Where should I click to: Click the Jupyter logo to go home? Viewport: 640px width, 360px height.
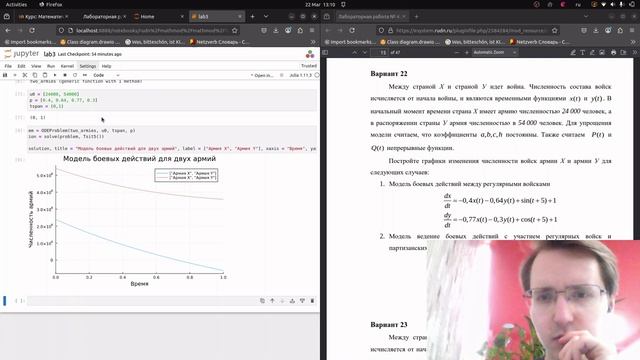pos(22,54)
